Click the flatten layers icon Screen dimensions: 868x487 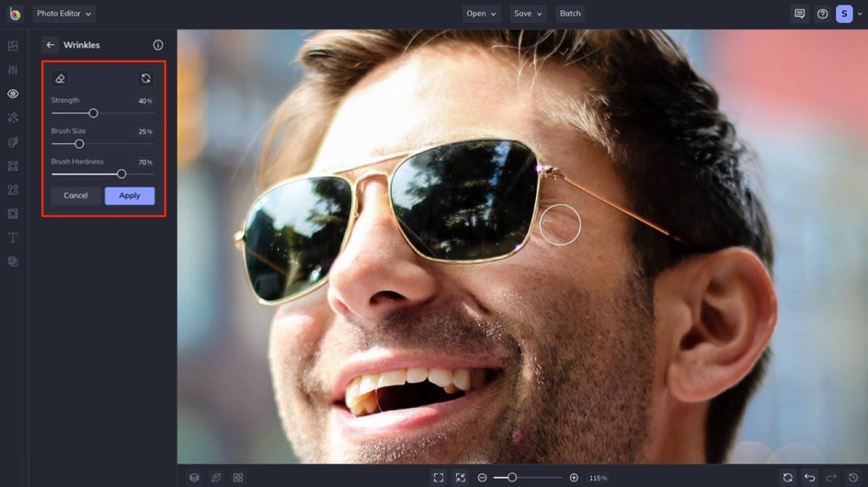[x=216, y=478]
